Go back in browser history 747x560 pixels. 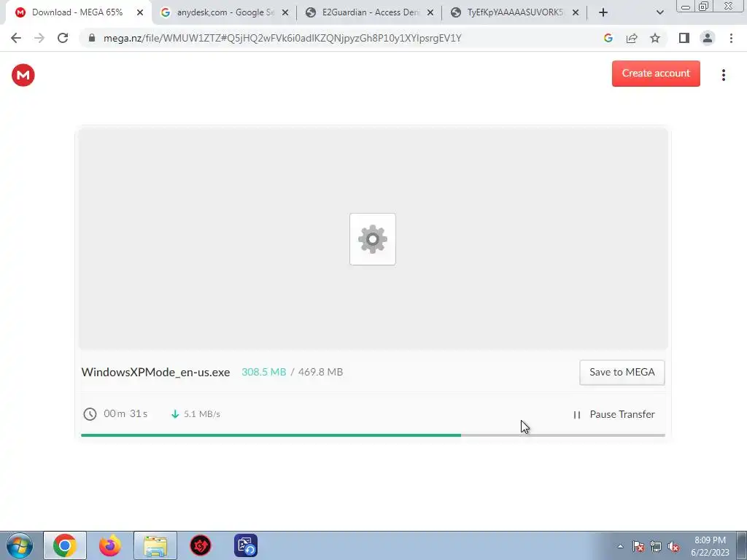[16, 38]
